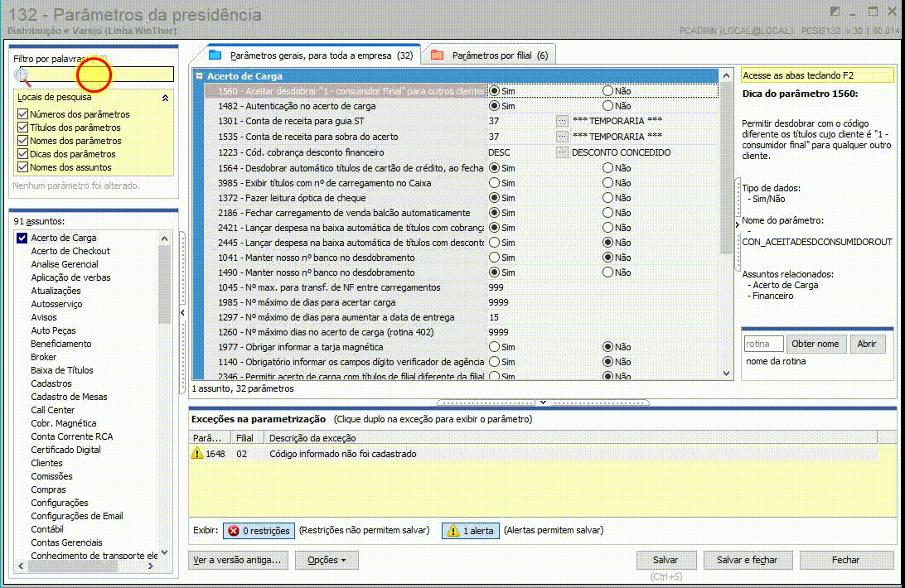
Task: Open lookup button for parameter 1223 DESC
Action: pyautogui.click(x=562, y=152)
